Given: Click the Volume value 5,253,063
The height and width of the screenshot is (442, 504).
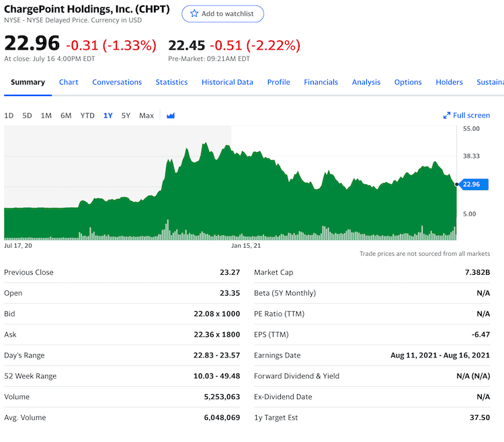Looking at the screenshot, I should pyautogui.click(x=222, y=397).
